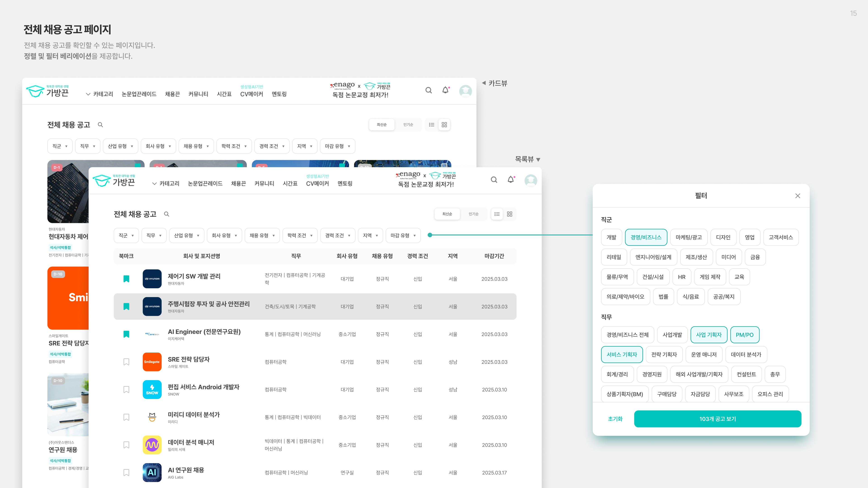The height and width of the screenshot is (488, 868).
Task: Open 커뮤니티 menu in list-view navbar
Action: pos(264,184)
